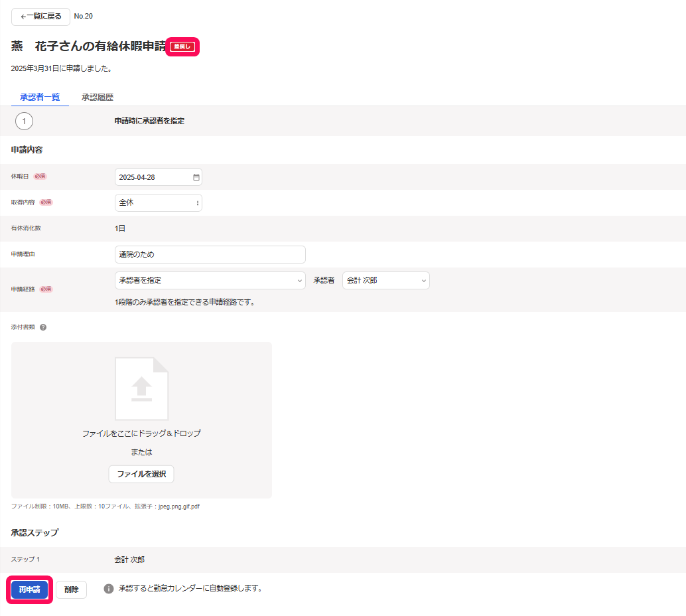Click the ファイルをここにドラッグ＆ドロップ text
Image resolution: width=686 pixels, height=616 pixels.
point(141,433)
